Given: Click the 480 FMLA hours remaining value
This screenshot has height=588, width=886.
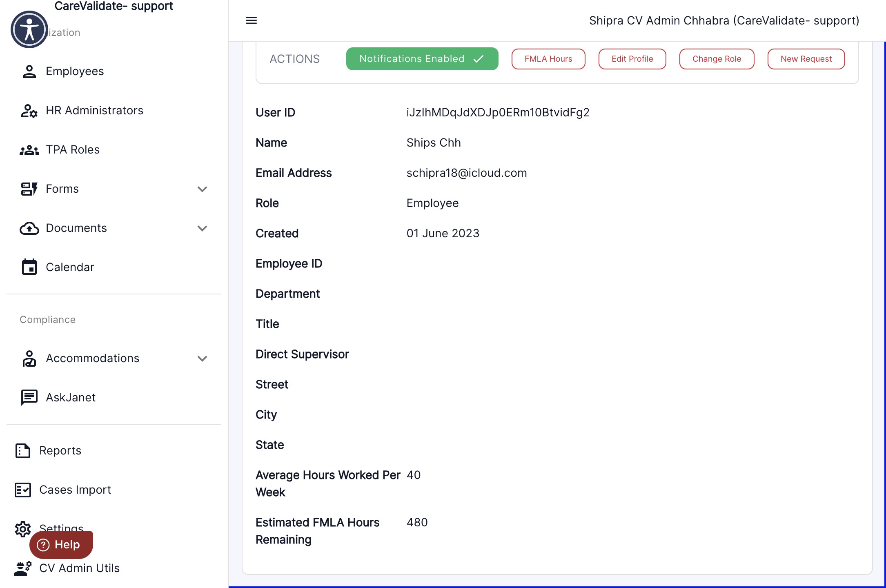Looking at the screenshot, I should click(417, 522).
